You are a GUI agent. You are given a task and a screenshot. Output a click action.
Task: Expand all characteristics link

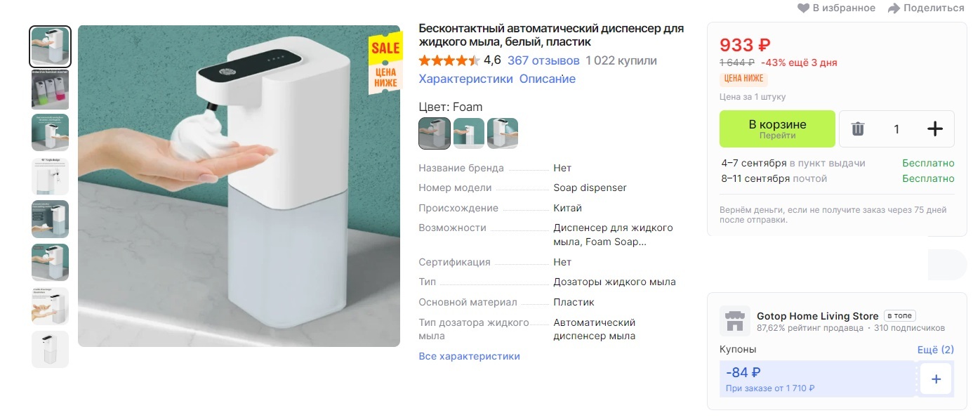(x=469, y=356)
